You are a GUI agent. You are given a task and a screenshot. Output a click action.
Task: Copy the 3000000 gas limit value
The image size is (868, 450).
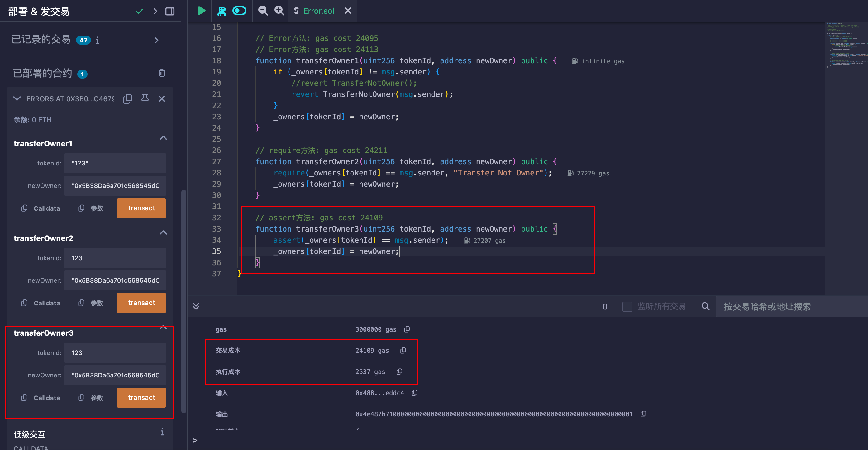tap(407, 329)
